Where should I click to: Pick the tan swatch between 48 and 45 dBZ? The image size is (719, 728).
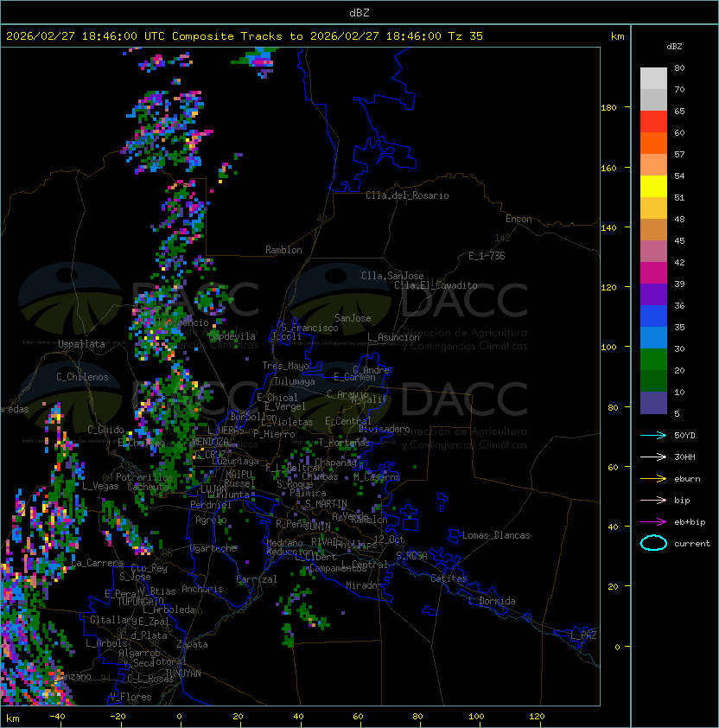pos(653,230)
